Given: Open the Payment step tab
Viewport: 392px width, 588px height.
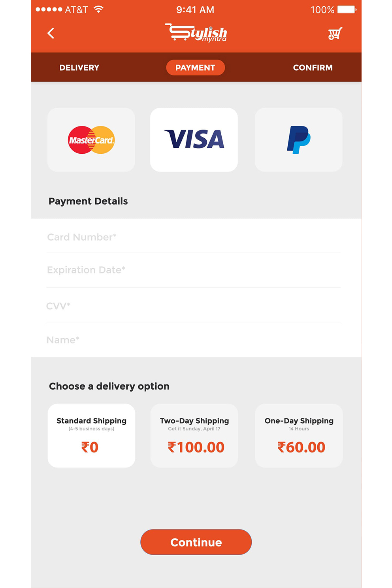Looking at the screenshot, I should (x=196, y=68).
